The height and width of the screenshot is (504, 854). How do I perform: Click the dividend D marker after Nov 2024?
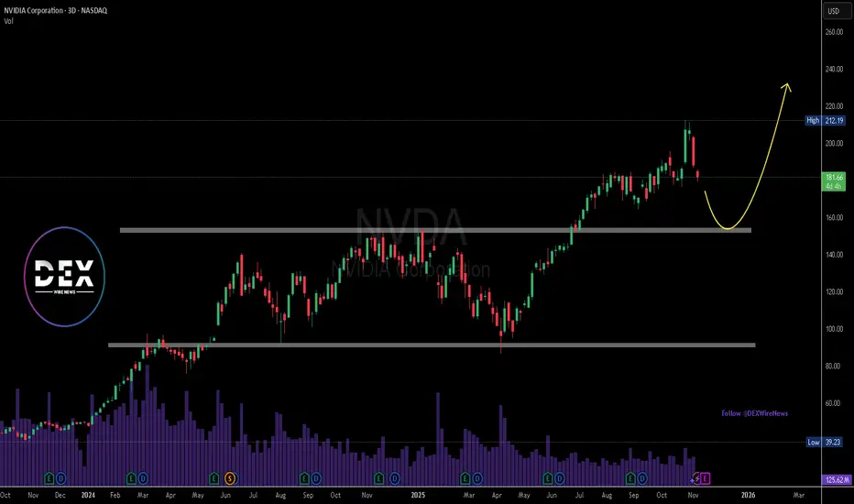pos(394,479)
